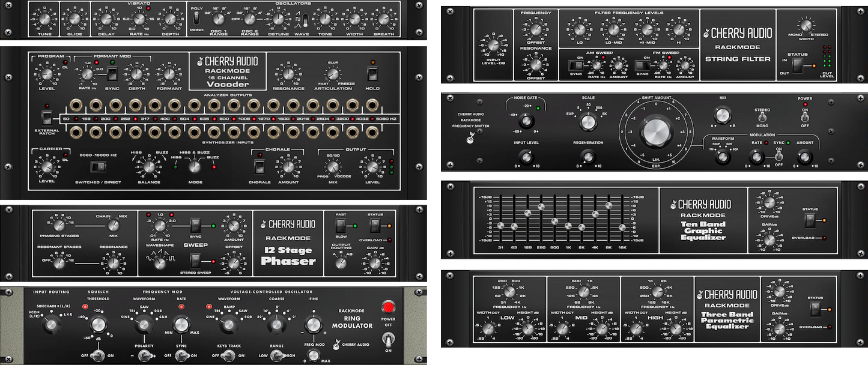Viewport: 868px width, 365px height.
Task: Click the Parametric Equalizer Mid Height knob
Action: [x=602, y=328]
